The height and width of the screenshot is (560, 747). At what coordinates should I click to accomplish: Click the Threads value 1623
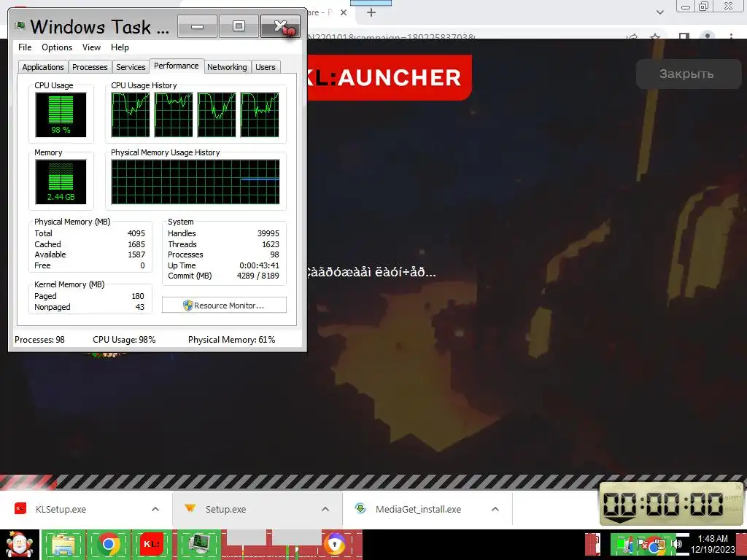(x=271, y=244)
